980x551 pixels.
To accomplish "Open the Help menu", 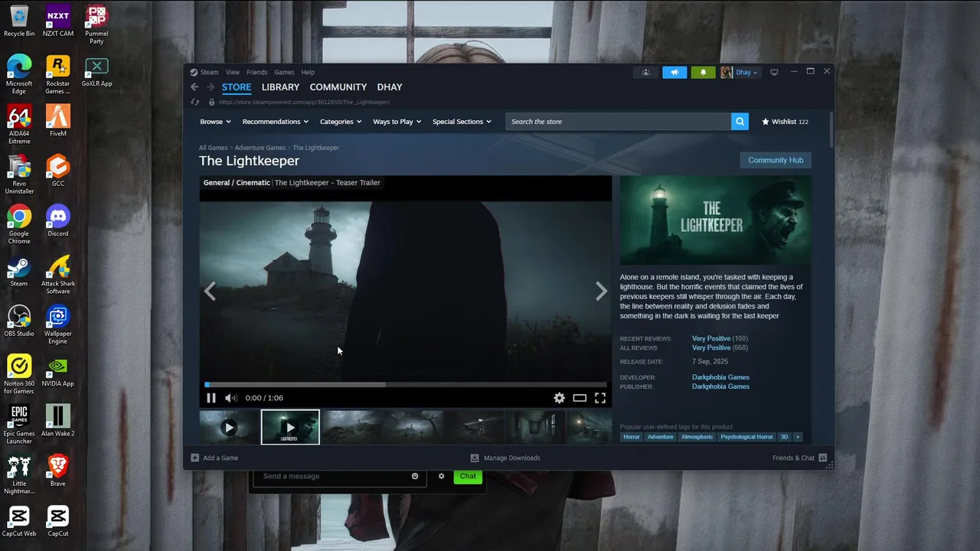I will 308,73.
